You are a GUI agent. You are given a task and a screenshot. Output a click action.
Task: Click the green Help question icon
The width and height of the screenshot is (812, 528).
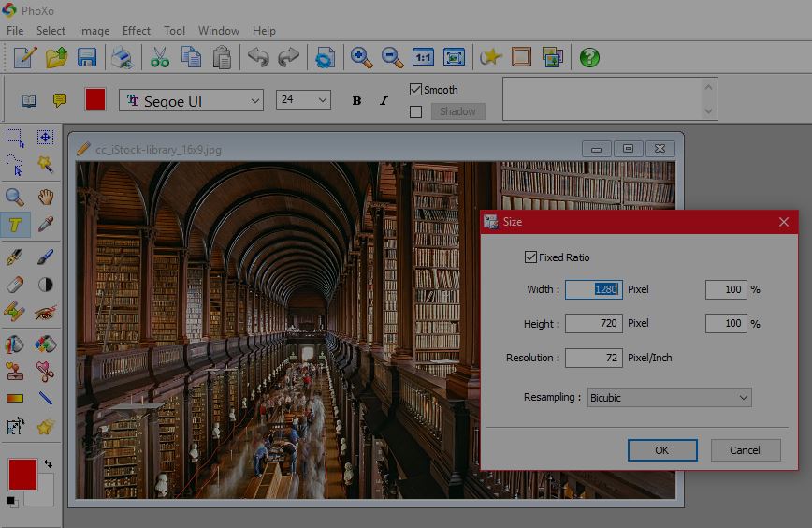(589, 57)
